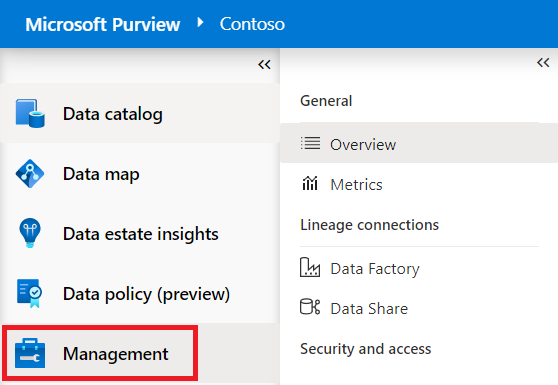Click the Data catalog book icon
558x385 pixels.
(x=30, y=114)
